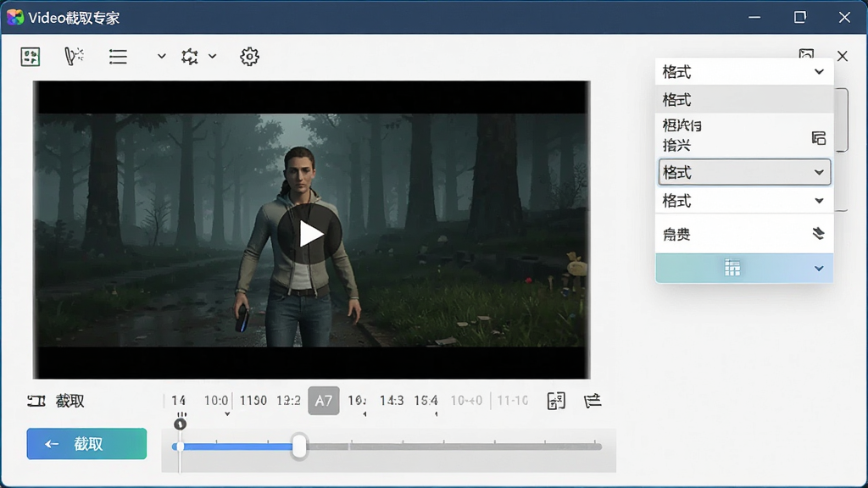Open the small arrow under 10:0

(x=227, y=413)
